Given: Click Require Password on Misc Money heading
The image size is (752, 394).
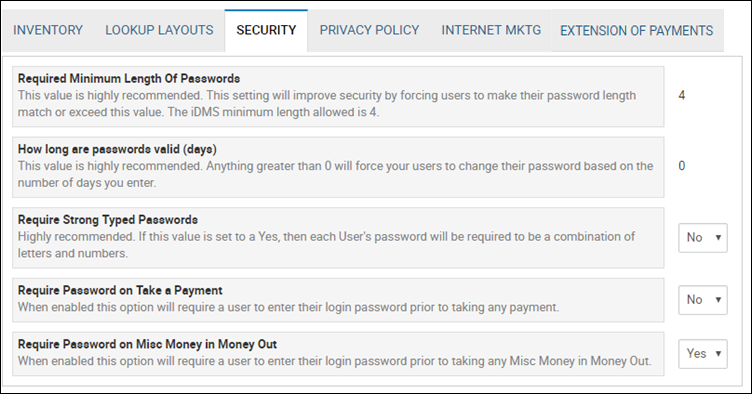Looking at the screenshot, I should pos(147,344).
